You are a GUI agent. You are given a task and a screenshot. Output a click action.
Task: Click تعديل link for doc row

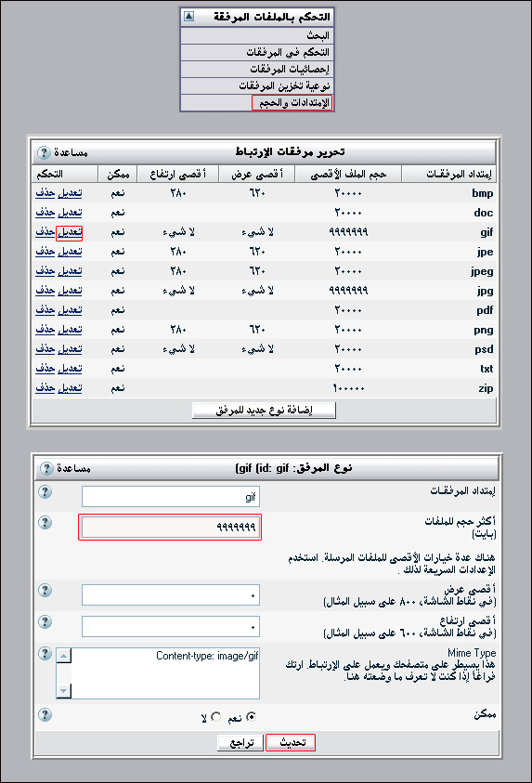click(70, 212)
